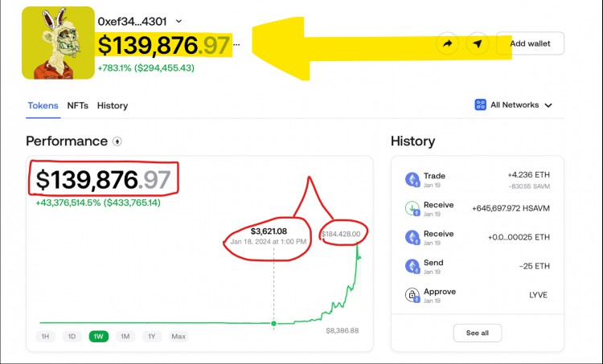Click the Trade SAVM transaction icon

click(x=412, y=179)
